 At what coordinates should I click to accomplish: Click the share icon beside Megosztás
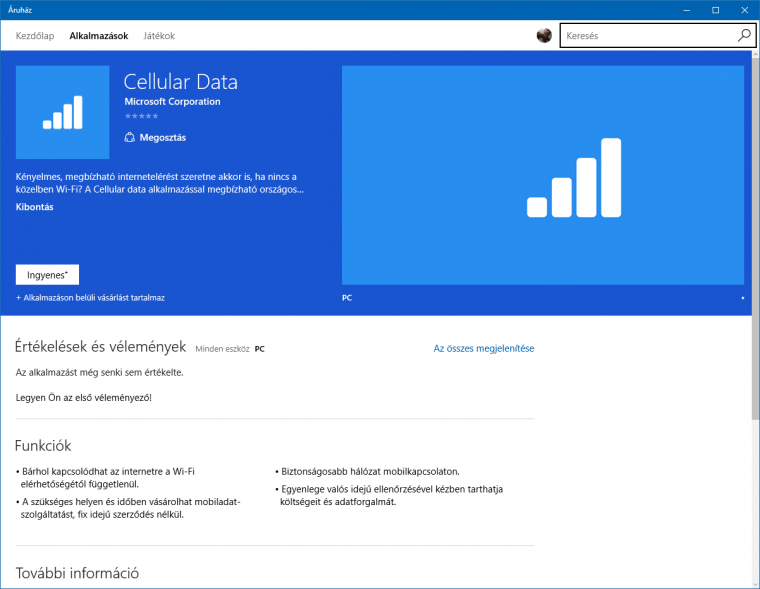tap(129, 138)
